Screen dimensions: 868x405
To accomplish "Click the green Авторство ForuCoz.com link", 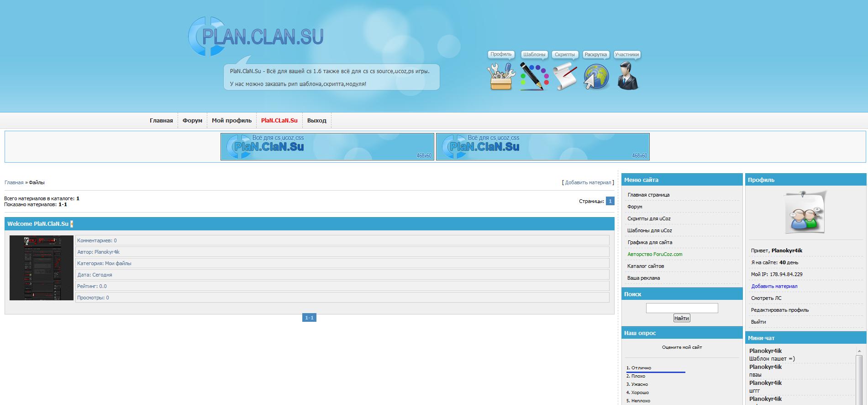I will click(x=655, y=254).
